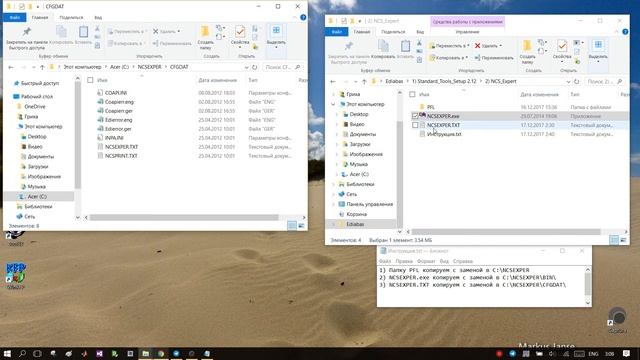Click the red X Удалить icon in NCS_Expert window
Screen dimensions: 640x360
pyautogui.click(x=477, y=46)
